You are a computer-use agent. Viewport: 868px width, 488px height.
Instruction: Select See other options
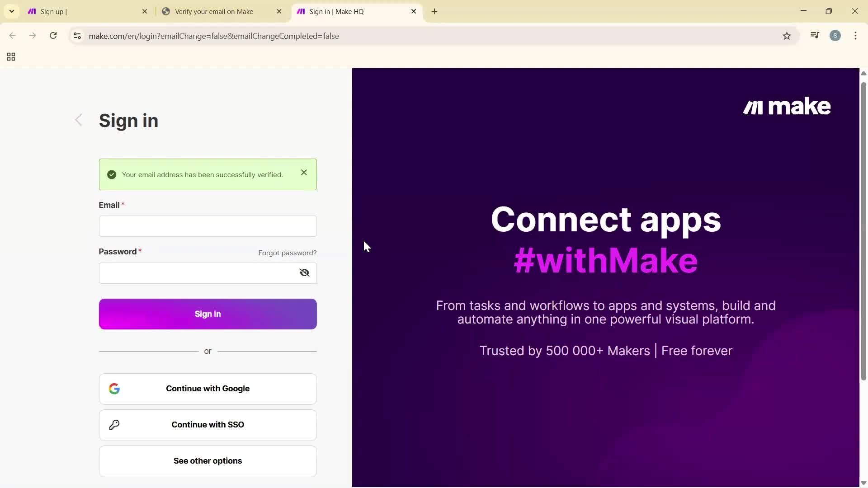pyautogui.click(x=208, y=461)
